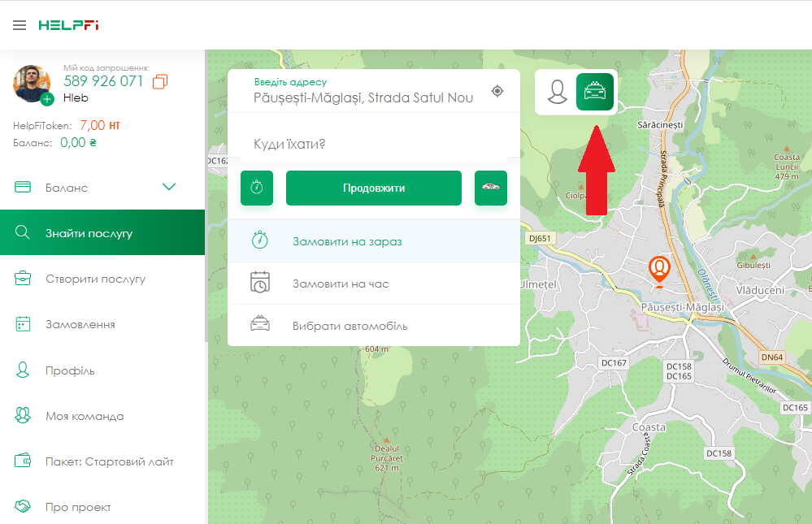
Task: Locate my current position on map
Action: point(497,91)
